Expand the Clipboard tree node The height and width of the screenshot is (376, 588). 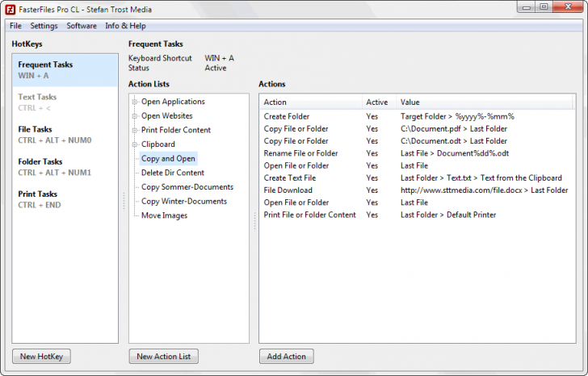point(135,144)
